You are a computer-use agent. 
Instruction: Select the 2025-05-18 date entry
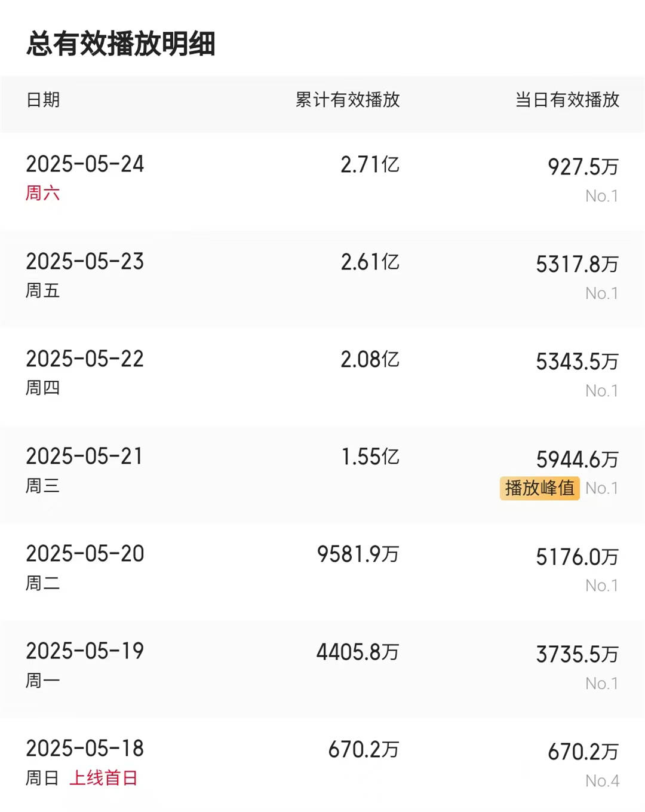tap(85, 749)
